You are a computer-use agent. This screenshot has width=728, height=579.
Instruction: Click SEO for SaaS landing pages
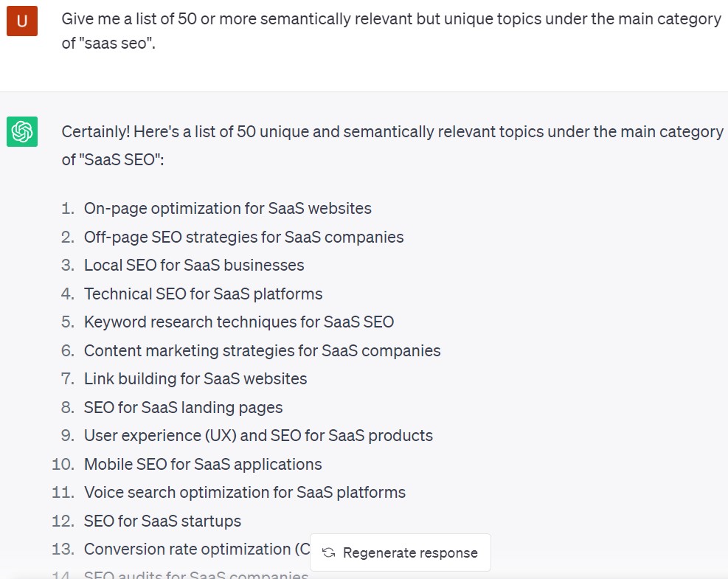point(184,408)
